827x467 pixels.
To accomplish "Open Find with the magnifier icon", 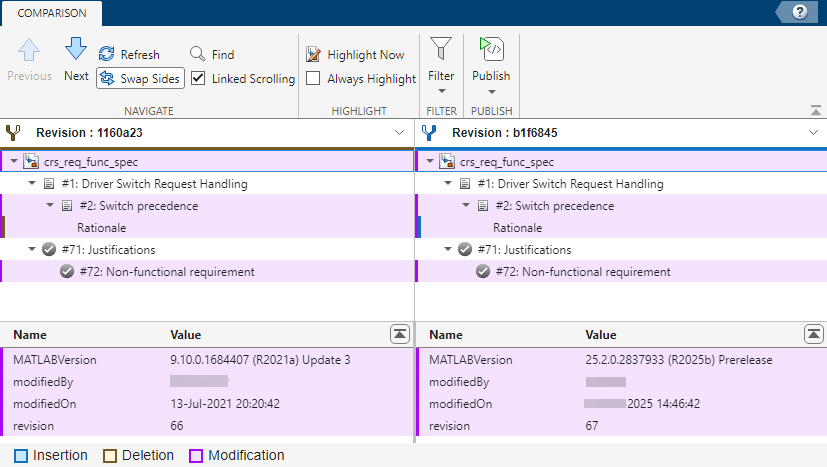I will (x=198, y=54).
